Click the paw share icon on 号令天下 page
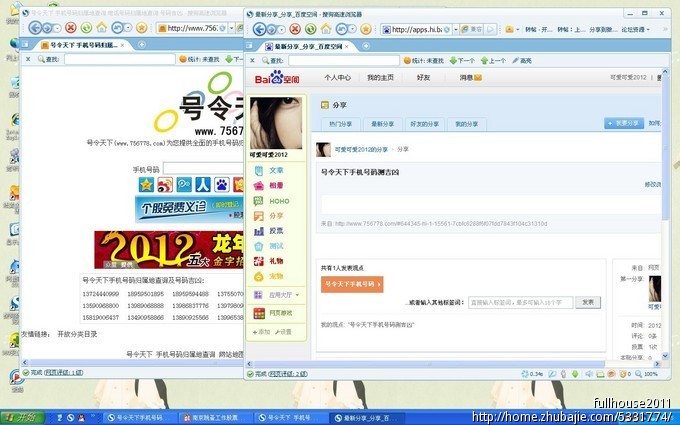This screenshot has height=425, width=680. click(x=222, y=185)
